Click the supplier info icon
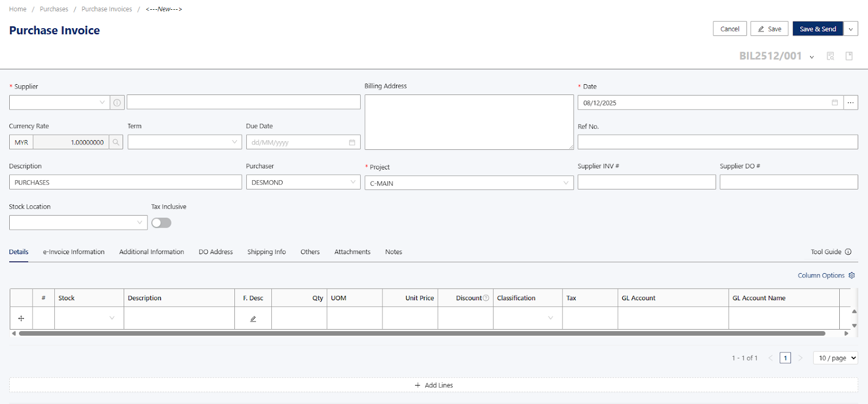 pos(117,103)
